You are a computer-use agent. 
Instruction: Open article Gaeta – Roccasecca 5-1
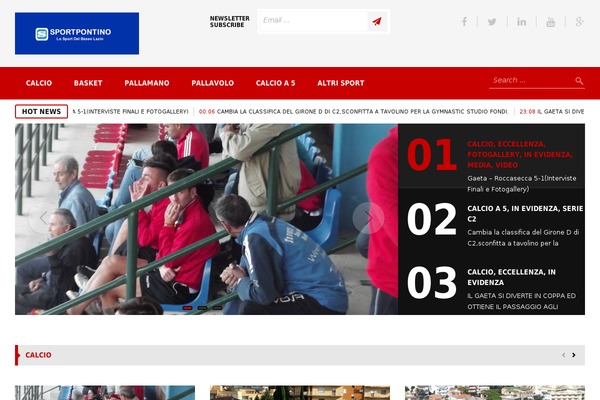pos(522,184)
